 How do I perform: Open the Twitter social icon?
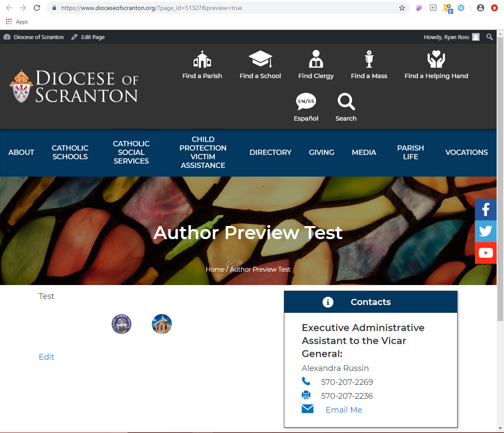point(485,231)
